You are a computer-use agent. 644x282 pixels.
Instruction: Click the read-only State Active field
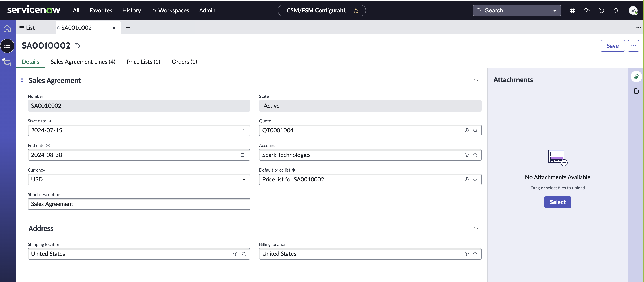pyautogui.click(x=370, y=106)
